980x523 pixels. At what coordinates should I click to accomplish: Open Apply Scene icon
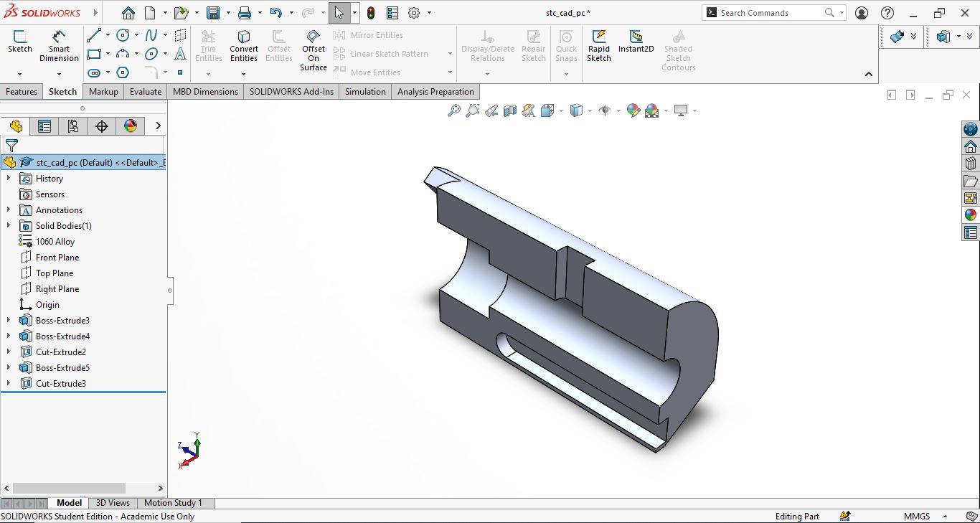[652, 110]
